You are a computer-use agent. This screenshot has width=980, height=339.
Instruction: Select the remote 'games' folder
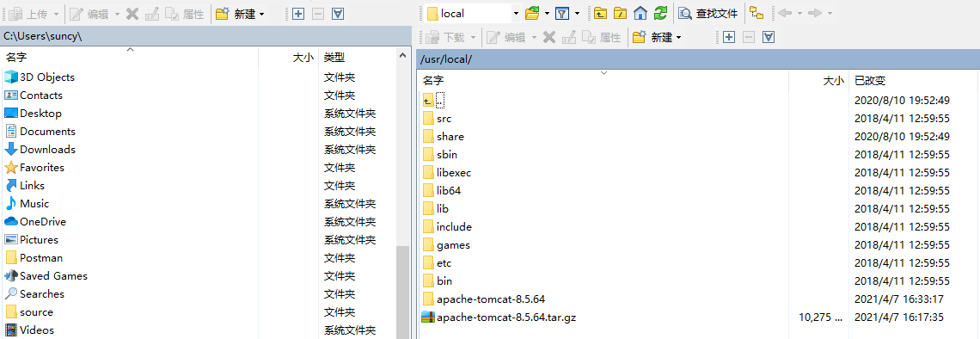[x=446, y=245]
